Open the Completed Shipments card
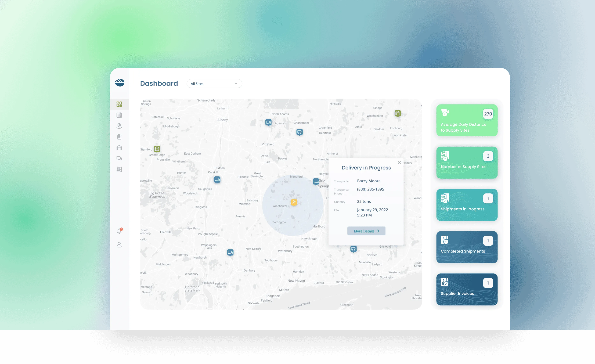 (467, 247)
